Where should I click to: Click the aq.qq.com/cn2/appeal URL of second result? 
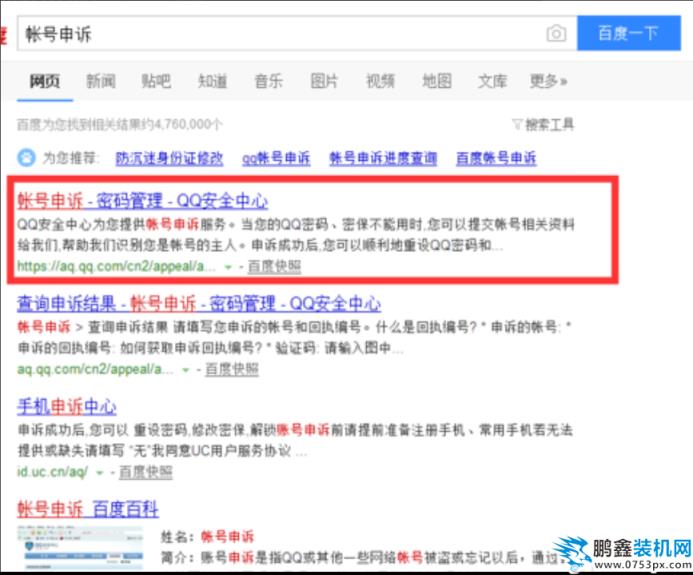[x=95, y=369]
